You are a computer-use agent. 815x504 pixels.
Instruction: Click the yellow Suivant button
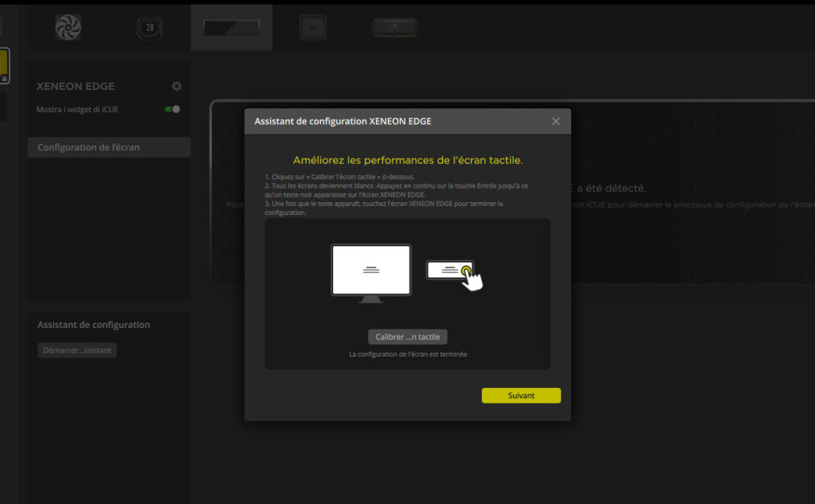521,396
